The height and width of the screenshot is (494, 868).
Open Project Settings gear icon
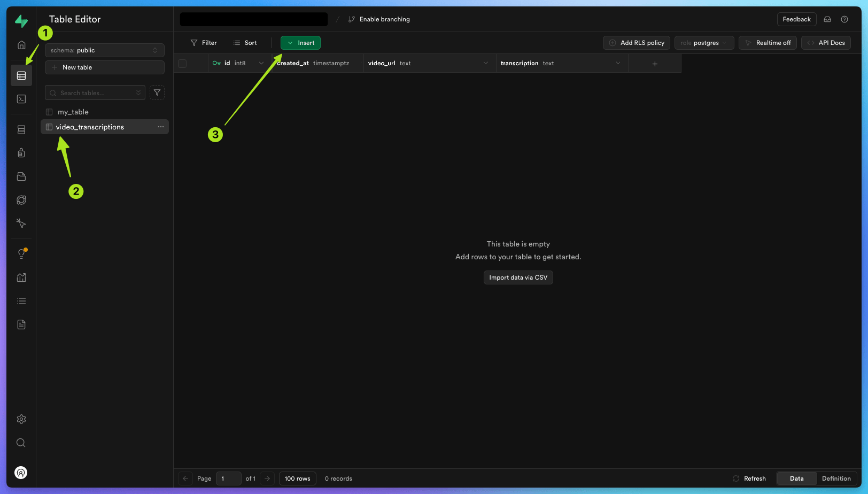21,419
